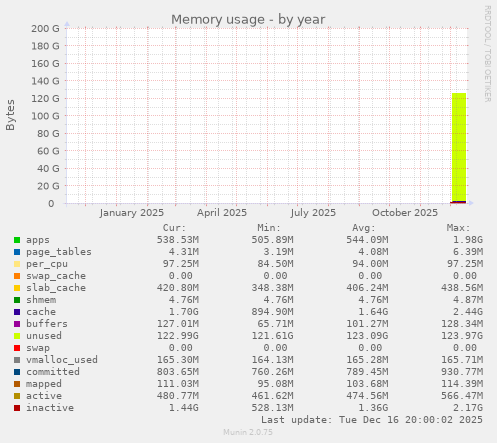The image size is (497, 443).
Task: Click the 'Munin 2.0.75' footer text
Action: 248,432
